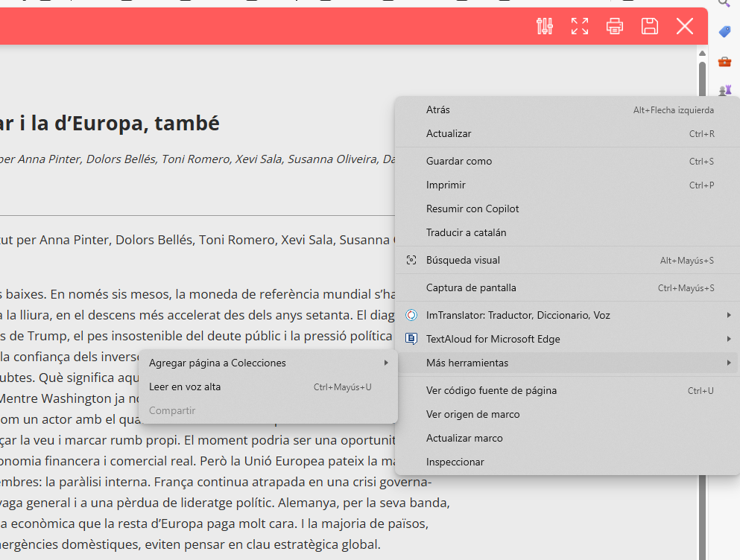Image resolution: width=740 pixels, height=560 pixels.
Task: Click the fullscreen expand arrows icon
Action: (x=580, y=27)
